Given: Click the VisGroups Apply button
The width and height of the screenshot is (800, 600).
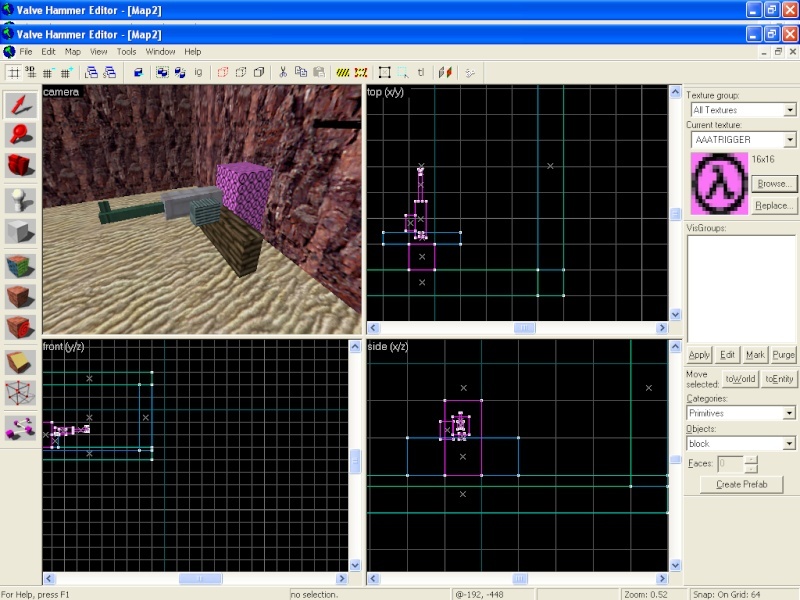Looking at the screenshot, I should click(699, 355).
